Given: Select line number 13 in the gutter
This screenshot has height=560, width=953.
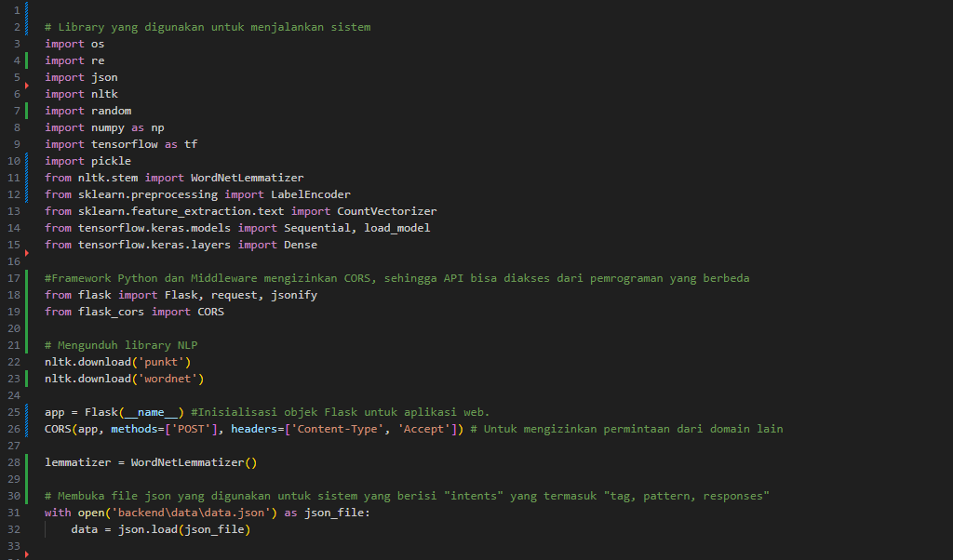Looking at the screenshot, I should coord(13,211).
